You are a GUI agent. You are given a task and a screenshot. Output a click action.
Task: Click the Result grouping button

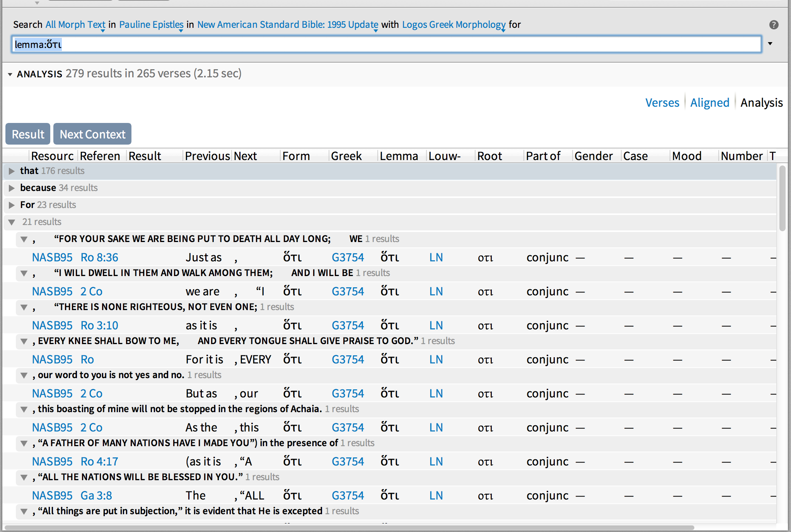pos(28,134)
